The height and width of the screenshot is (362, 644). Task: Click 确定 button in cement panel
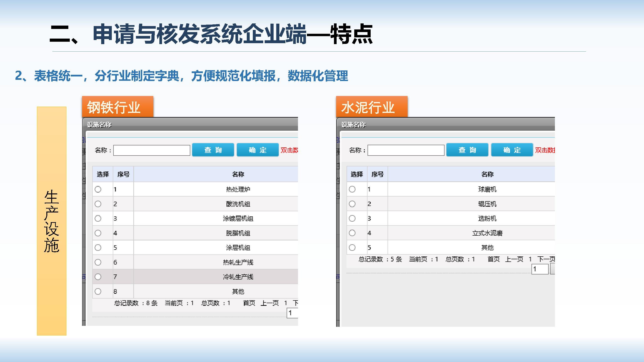(x=512, y=150)
